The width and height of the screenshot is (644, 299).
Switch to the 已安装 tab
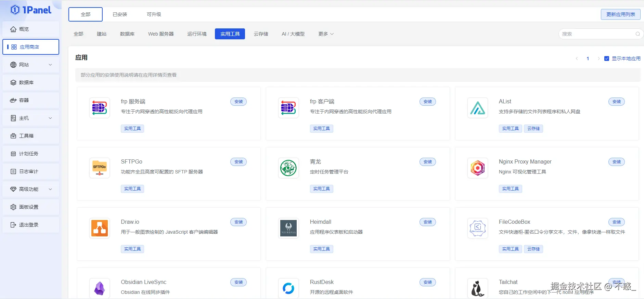coord(120,14)
